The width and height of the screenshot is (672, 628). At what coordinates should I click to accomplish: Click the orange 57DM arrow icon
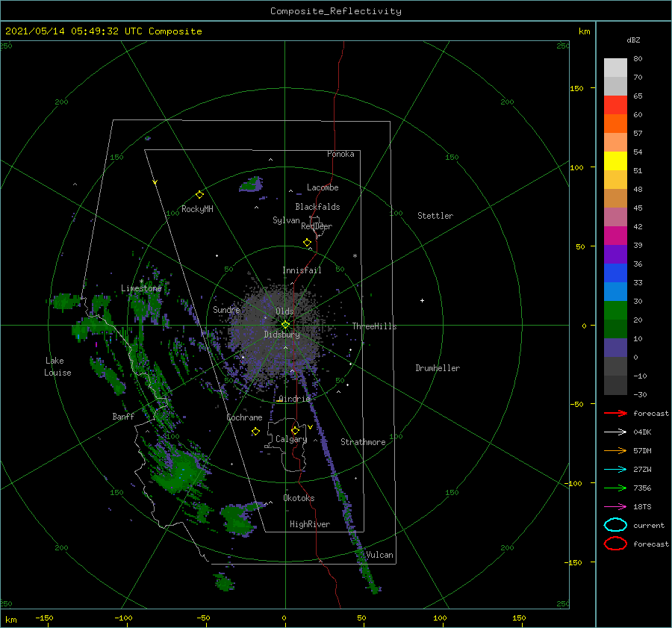(x=615, y=450)
